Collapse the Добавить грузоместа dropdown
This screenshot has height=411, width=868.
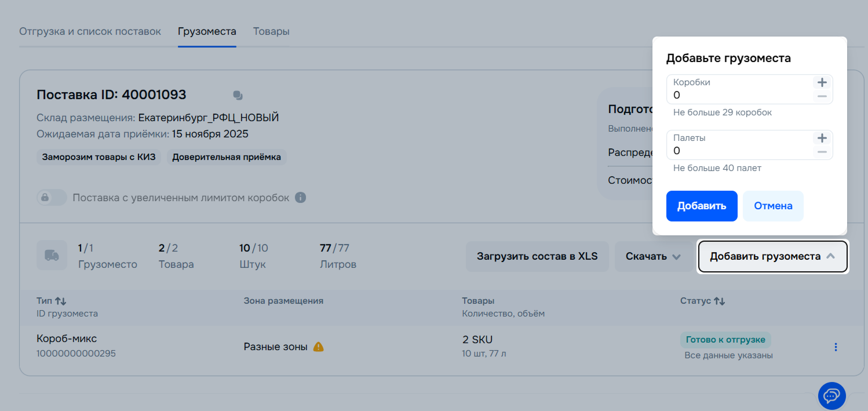tap(772, 256)
